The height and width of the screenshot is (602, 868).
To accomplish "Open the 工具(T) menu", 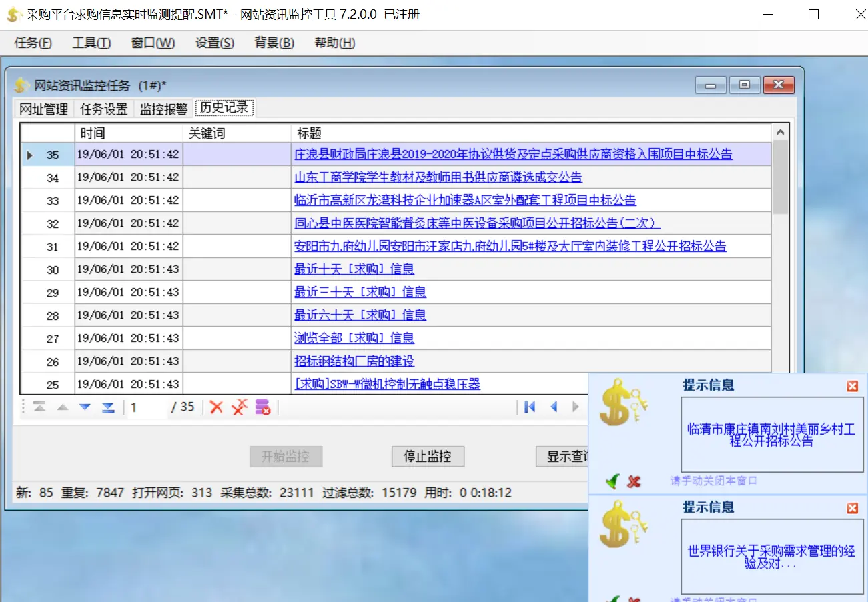I will [x=91, y=43].
